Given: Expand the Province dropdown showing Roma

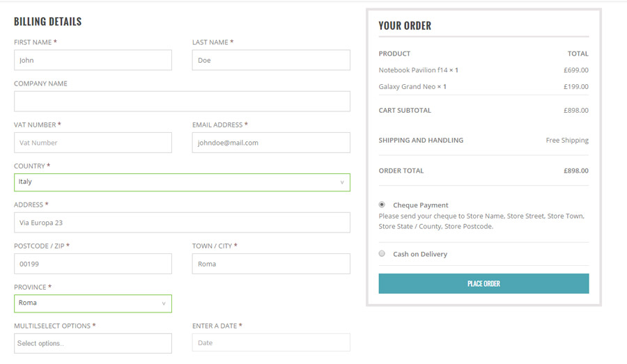Looking at the screenshot, I should pos(92,303).
